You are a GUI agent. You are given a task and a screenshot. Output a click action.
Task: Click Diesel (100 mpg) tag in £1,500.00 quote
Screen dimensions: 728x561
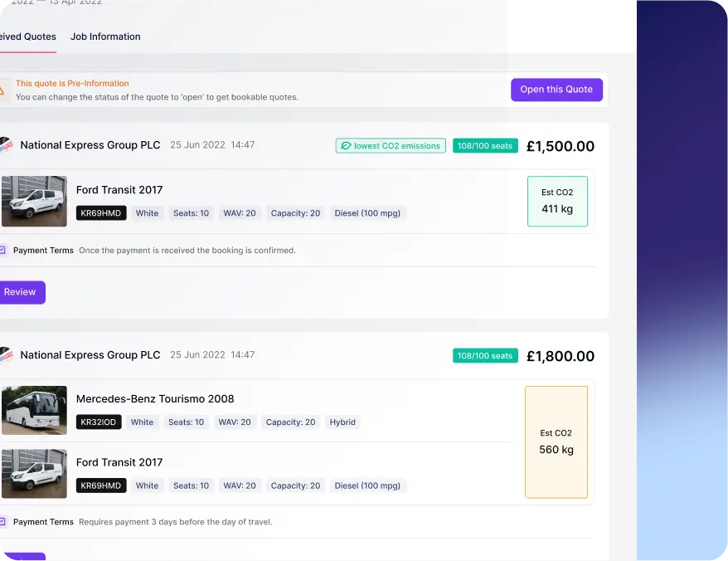(367, 213)
